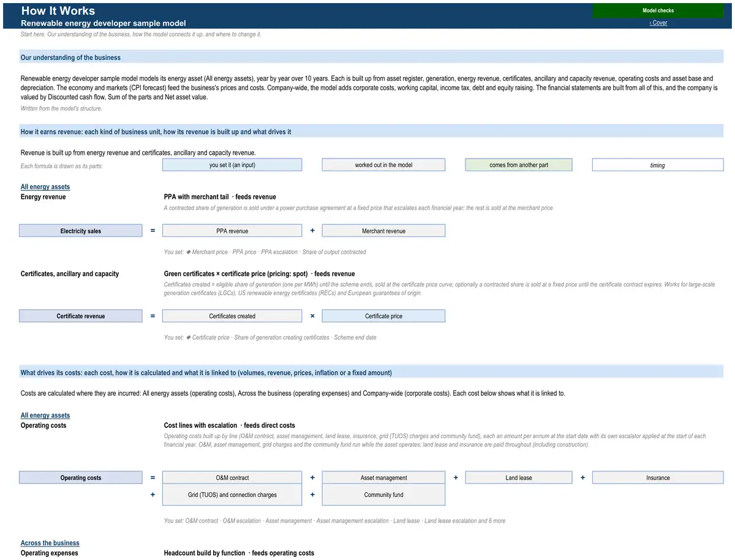Select the O&M contract box
The height and width of the screenshot is (560, 735).
[x=232, y=477]
